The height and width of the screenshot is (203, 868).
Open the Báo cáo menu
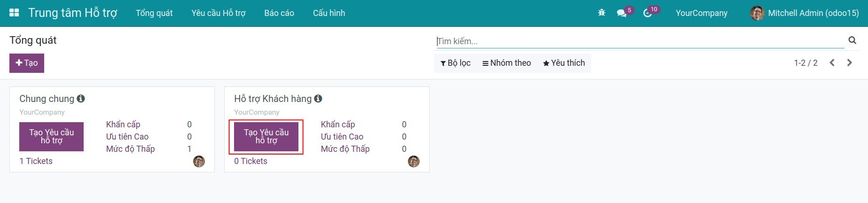pos(279,13)
